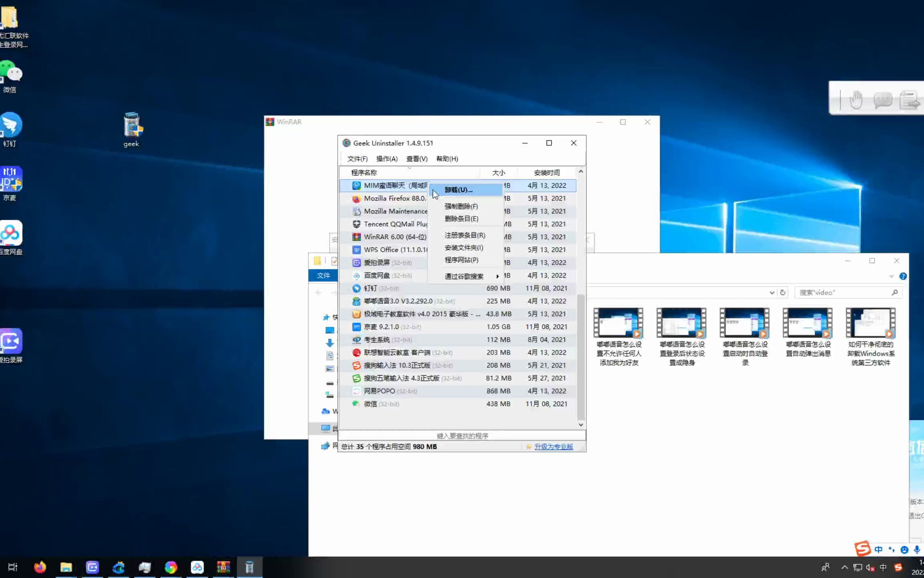
Task: Select 程序网站(P) context menu entry
Action: (461, 260)
